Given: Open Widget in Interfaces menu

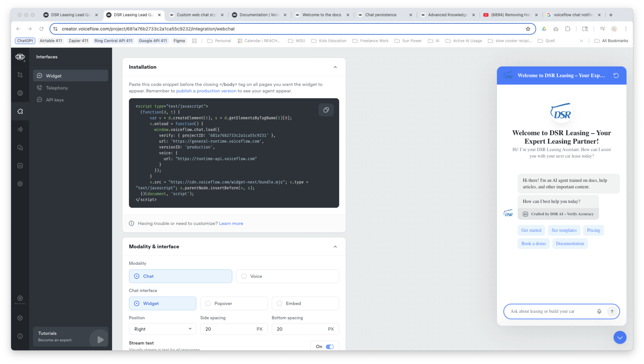Looking at the screenshot, I should 70,76.
